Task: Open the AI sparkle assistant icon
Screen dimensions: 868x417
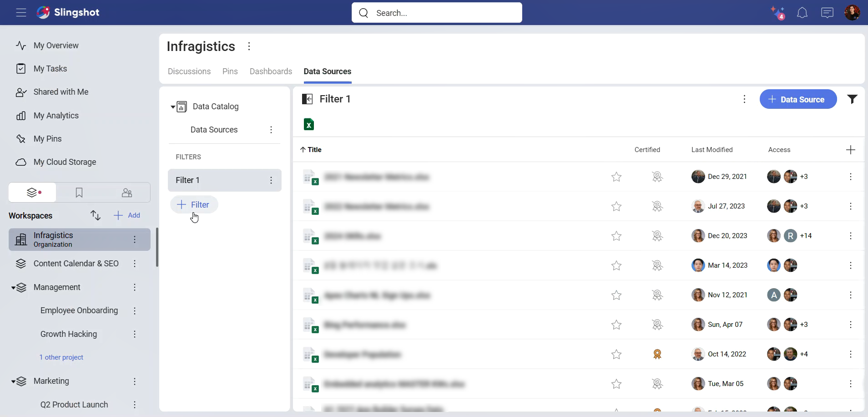Action: pos(777,13)
